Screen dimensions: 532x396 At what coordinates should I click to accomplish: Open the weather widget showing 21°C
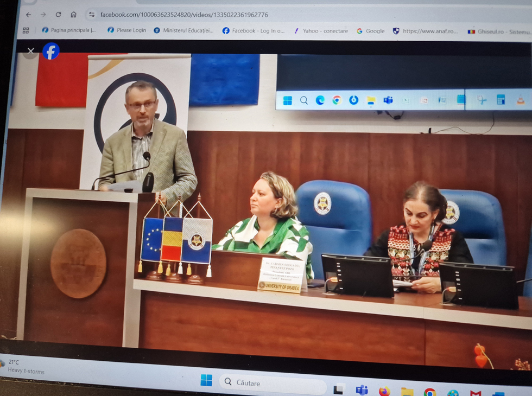point(24,366)
